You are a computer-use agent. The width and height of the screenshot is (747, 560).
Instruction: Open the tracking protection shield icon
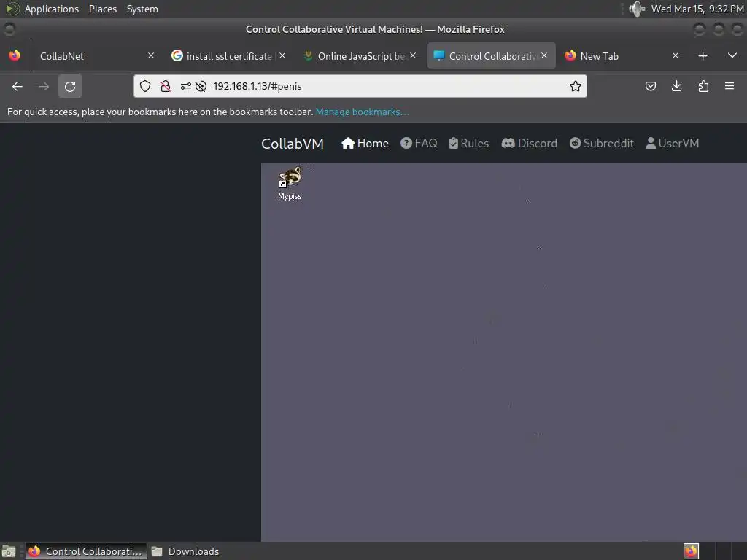[145, 86]
